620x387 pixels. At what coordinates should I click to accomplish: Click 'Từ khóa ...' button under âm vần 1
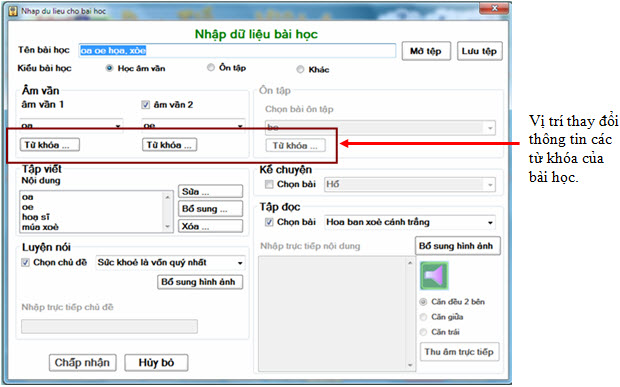point(50,145)
